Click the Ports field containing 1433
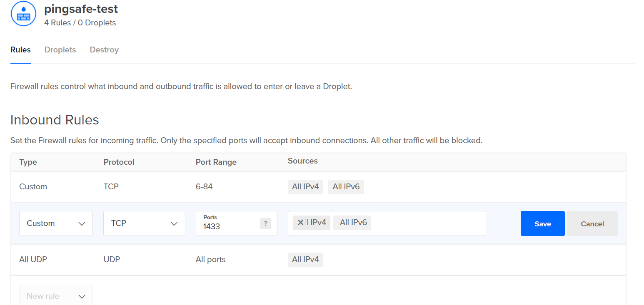Screen dimensions: 644x305 tap(229, 226)
